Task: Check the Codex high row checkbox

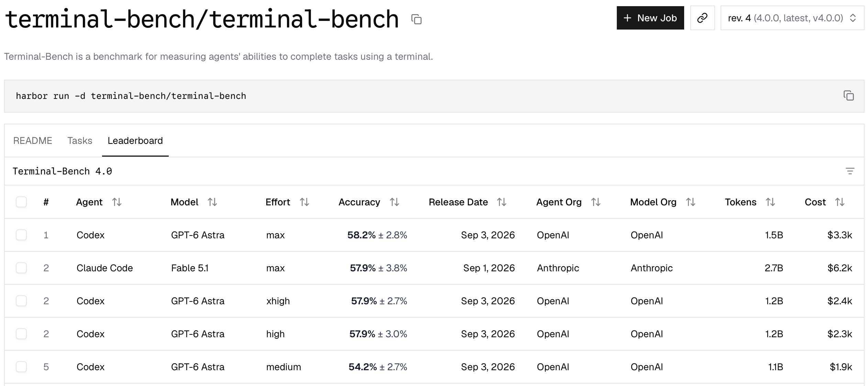Action: [21, 334]
